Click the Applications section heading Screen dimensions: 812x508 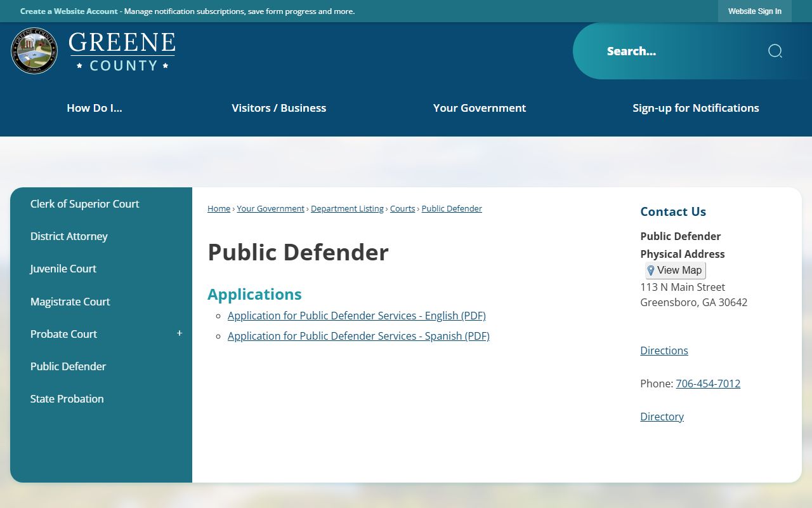254,294
